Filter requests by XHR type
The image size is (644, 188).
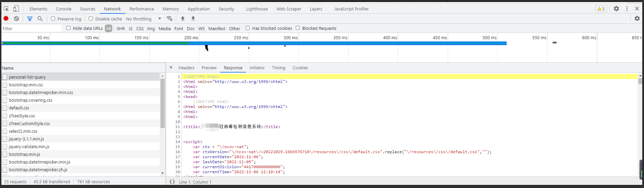tap(121, 29)
